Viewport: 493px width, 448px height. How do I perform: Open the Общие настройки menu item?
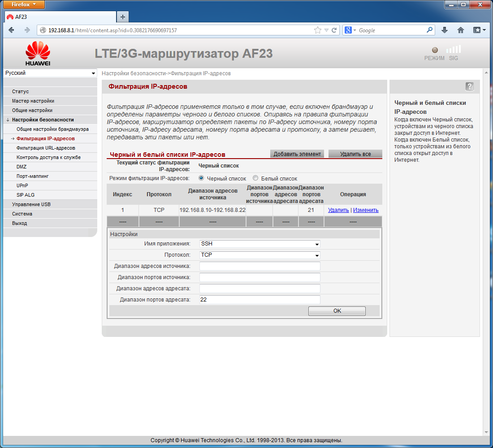tap(32, 110)
